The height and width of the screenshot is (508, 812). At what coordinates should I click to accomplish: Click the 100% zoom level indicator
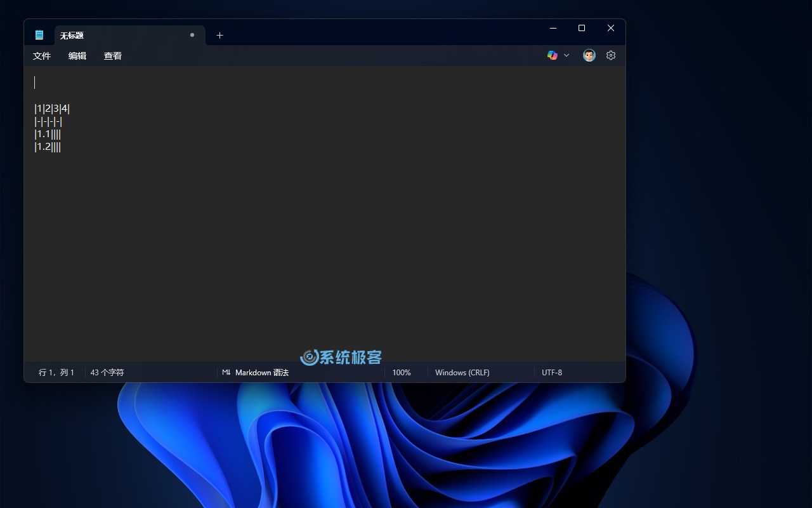click(402, 373)
